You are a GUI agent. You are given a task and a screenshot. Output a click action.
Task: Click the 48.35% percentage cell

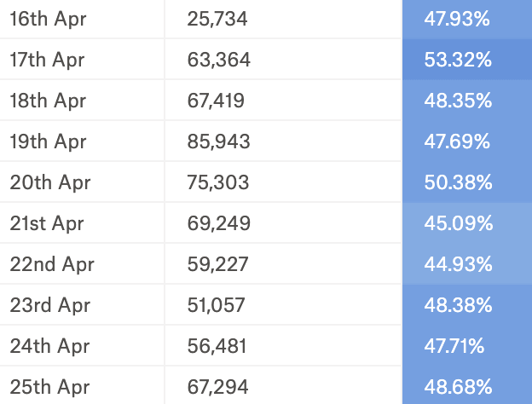457,101
